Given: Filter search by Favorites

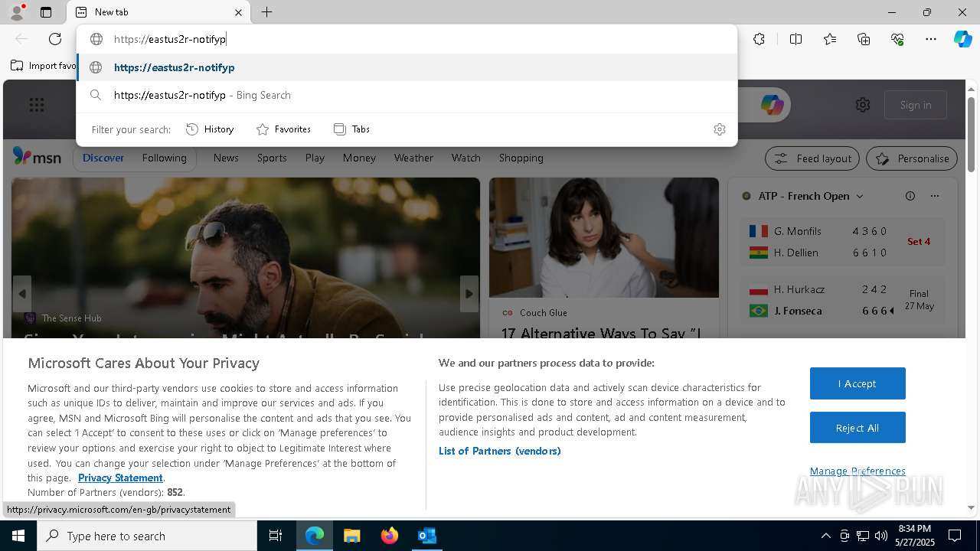Looking at the screenshot, I should pyautogui.click(x=283, y=129).
